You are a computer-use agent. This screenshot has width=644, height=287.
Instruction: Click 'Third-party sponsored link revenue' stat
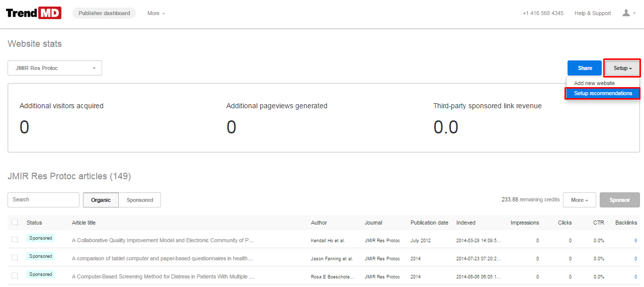pyautogui.click(x=488, y=106)
